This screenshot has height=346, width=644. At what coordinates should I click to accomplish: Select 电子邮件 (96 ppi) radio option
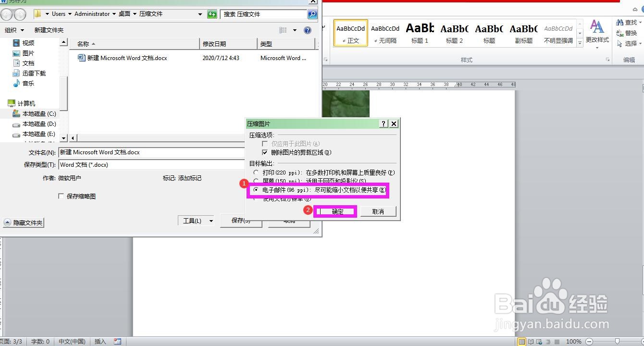tap(256, 190)
